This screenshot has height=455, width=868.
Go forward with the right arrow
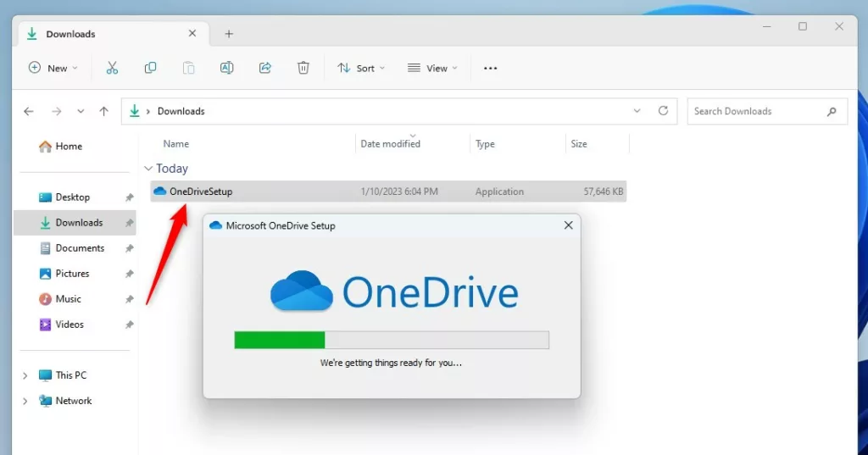point(57,111)
